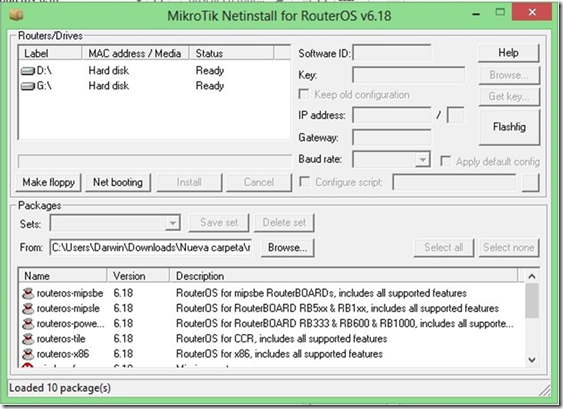Click the Install button
563x409 pixels.
(x=189, y=182)
